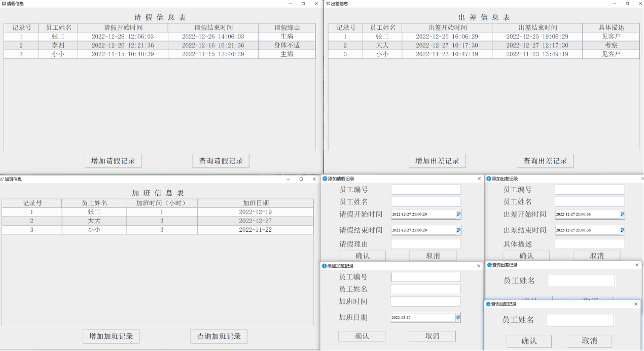Expand the 加班日期 date dropdown

[x=458, y=318]
